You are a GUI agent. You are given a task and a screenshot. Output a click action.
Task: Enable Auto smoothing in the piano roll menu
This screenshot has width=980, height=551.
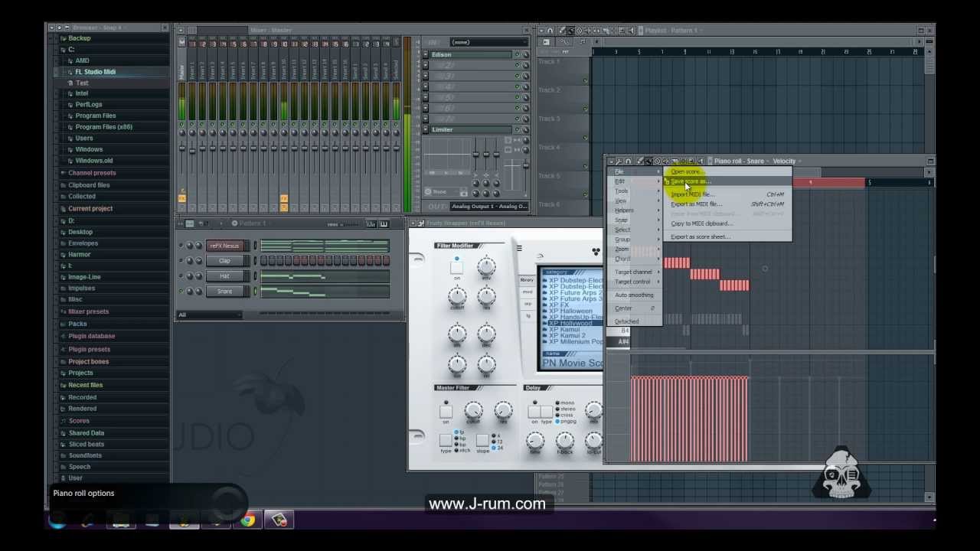634,295
